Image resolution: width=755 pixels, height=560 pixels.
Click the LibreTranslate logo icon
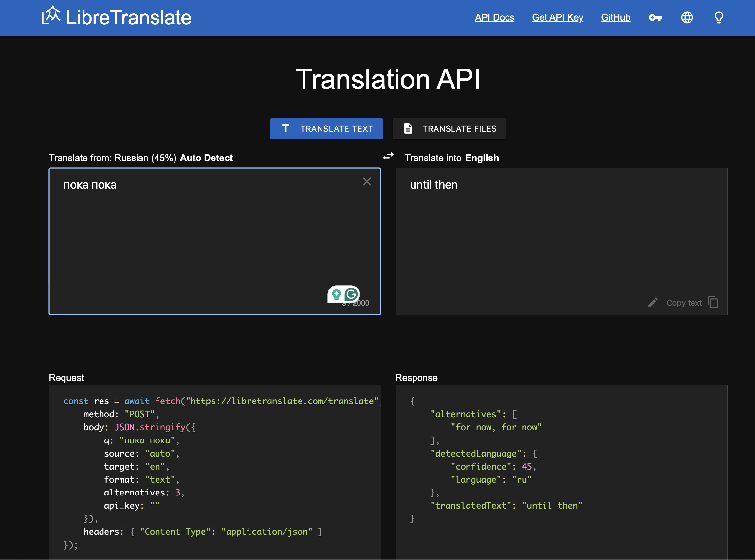point(51,16)
